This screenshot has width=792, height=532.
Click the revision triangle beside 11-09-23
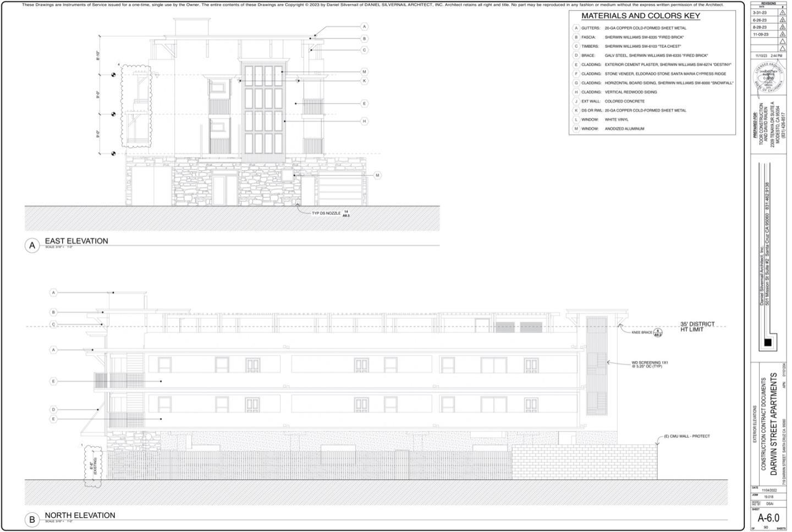(x=782, y=34)
